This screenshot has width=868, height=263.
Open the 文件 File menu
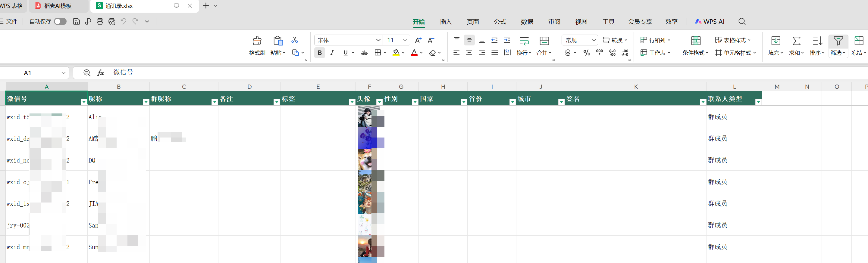tap(9, 22)
